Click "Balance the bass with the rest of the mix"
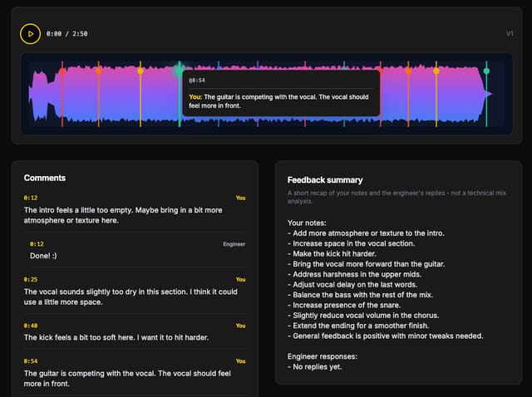532x397 pixels. point(360,295)
